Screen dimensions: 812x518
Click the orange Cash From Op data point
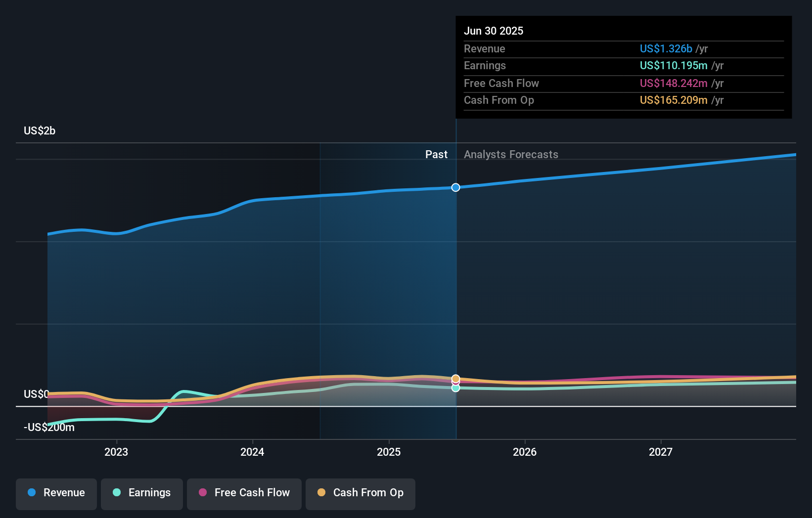pos(456,379)
